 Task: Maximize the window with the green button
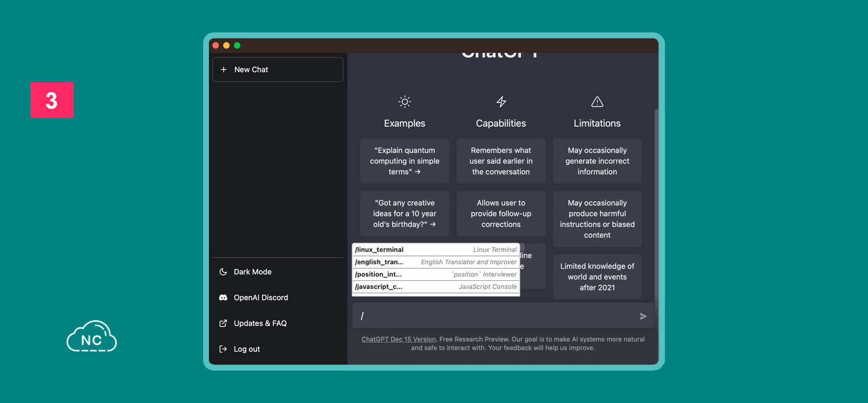237,46
